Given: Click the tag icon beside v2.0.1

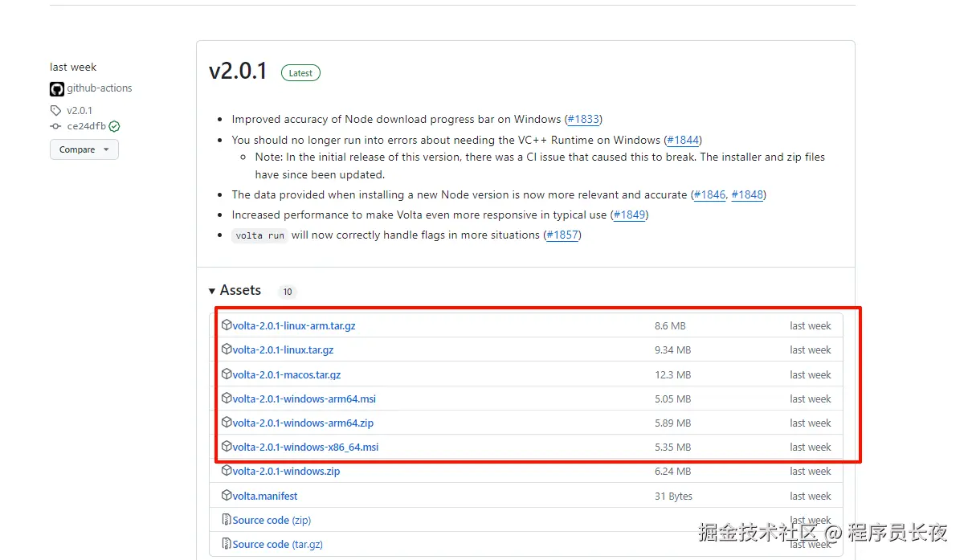Looking at the screenshot, I should 55,111.
